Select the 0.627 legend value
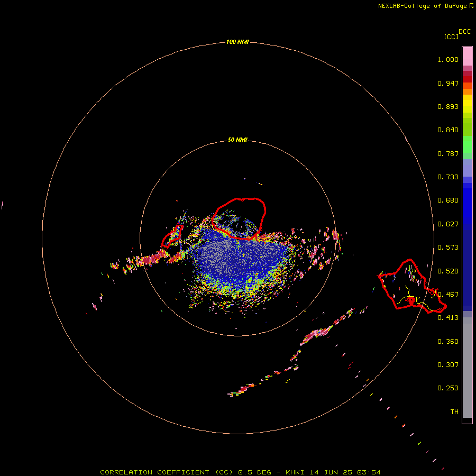The width and height of the screenshot is (476, 476). [x=448, y=224]
